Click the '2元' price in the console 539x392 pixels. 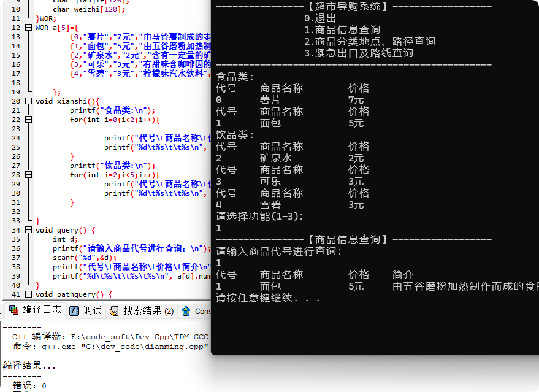[356, 158]
